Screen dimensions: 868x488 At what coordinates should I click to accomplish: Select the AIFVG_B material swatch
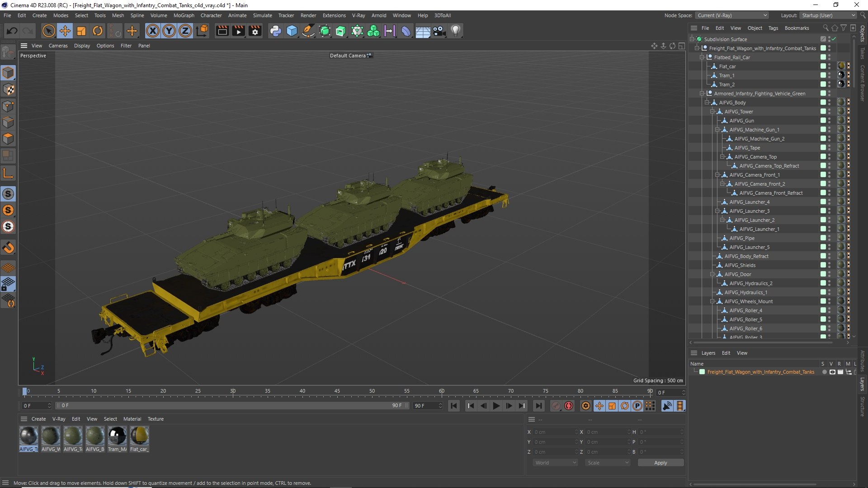point(95,439)
